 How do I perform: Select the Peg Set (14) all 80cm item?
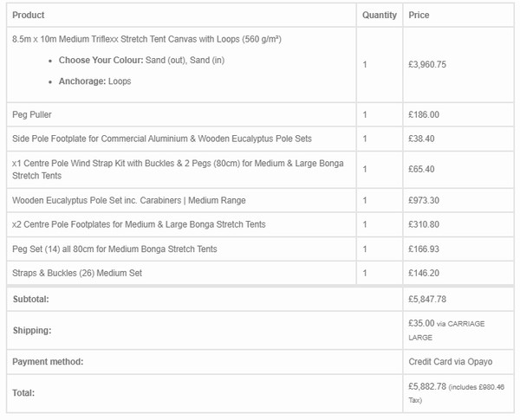(x=114, y=249)
